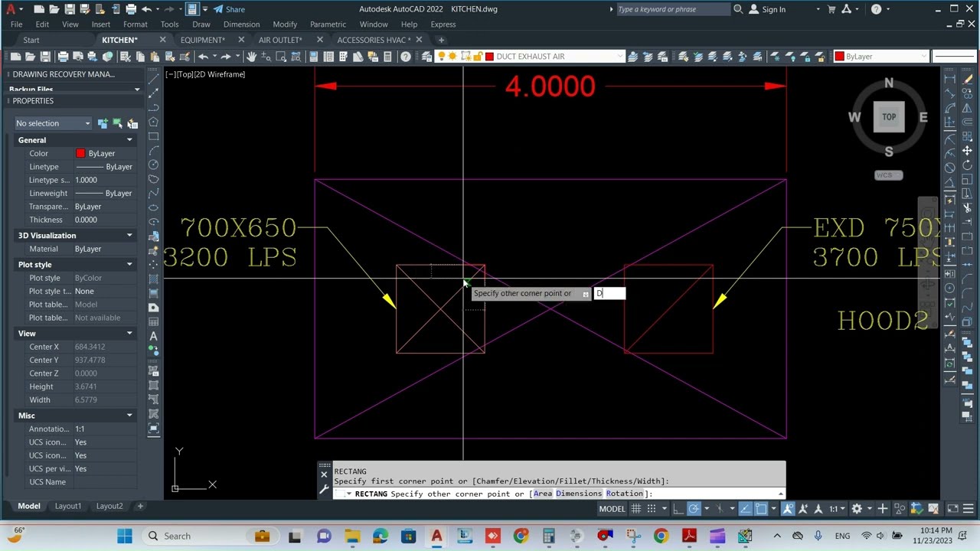Collapse the General properties section
Viewport: 980px width, 551px height.
129,140
